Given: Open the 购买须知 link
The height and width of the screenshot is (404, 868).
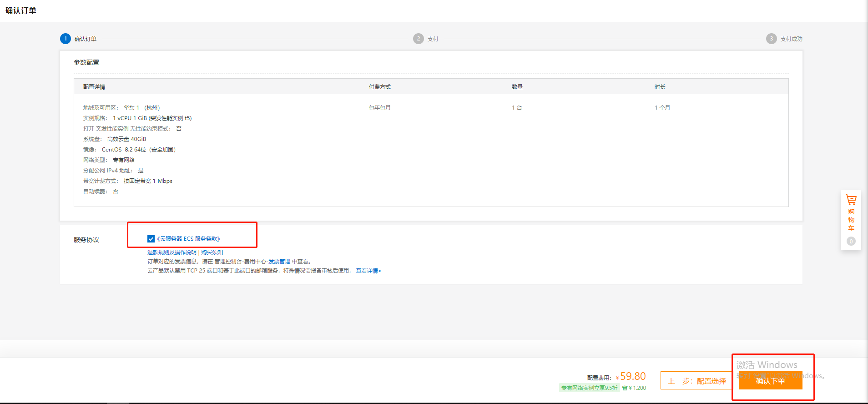Looking at the screenshot, I should (x=212, y=252).
